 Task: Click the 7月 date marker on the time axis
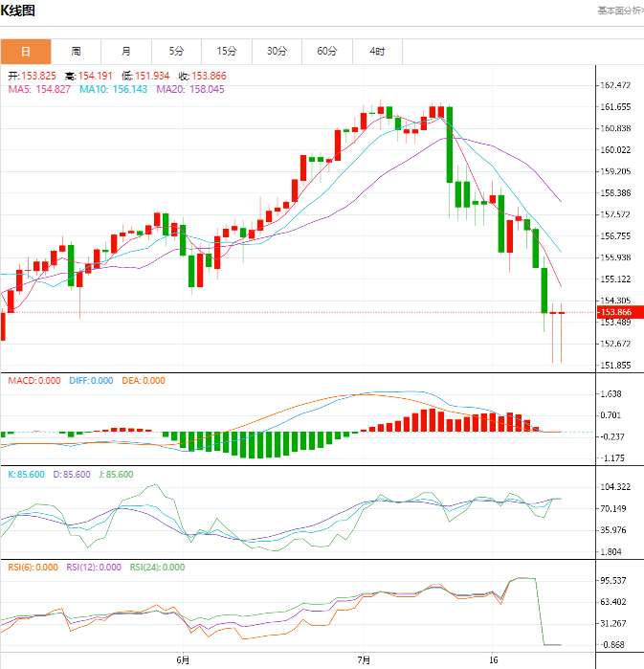click(364, 659)
